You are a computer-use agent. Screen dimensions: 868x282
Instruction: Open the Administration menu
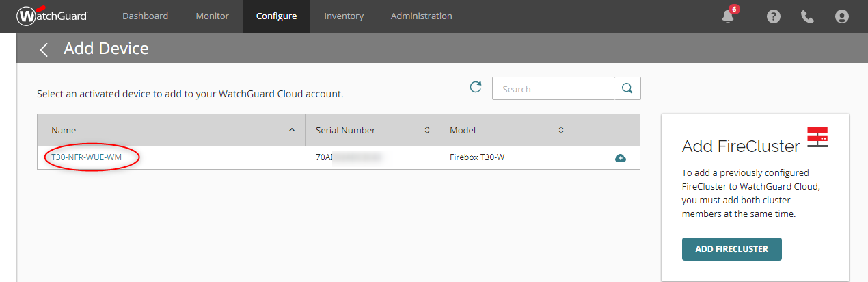pos(421,16)
